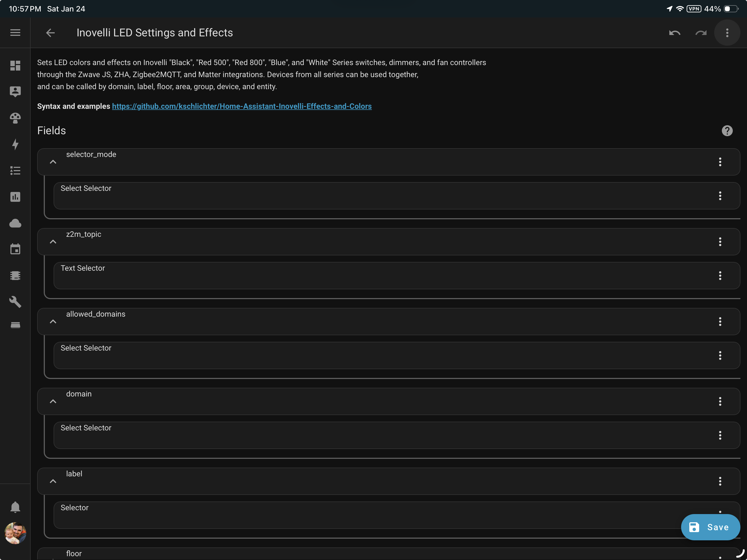747x560 pixels.
Task: Open the history bar chart icon
Action: (x=15, y=197)
